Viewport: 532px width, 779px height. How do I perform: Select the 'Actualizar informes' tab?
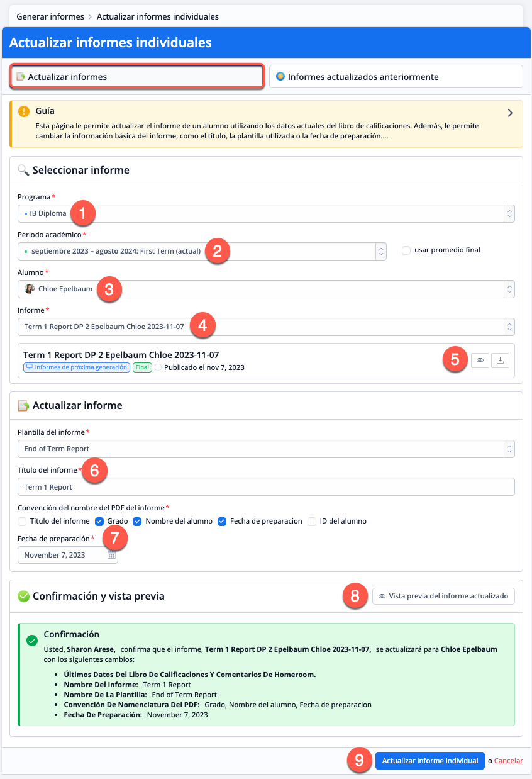click(x=136, y=77)
